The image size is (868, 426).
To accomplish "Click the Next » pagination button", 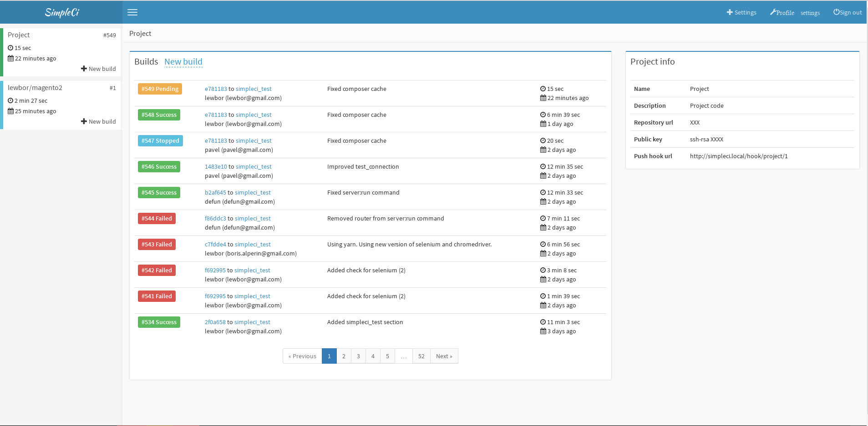I will coord(444,356).
